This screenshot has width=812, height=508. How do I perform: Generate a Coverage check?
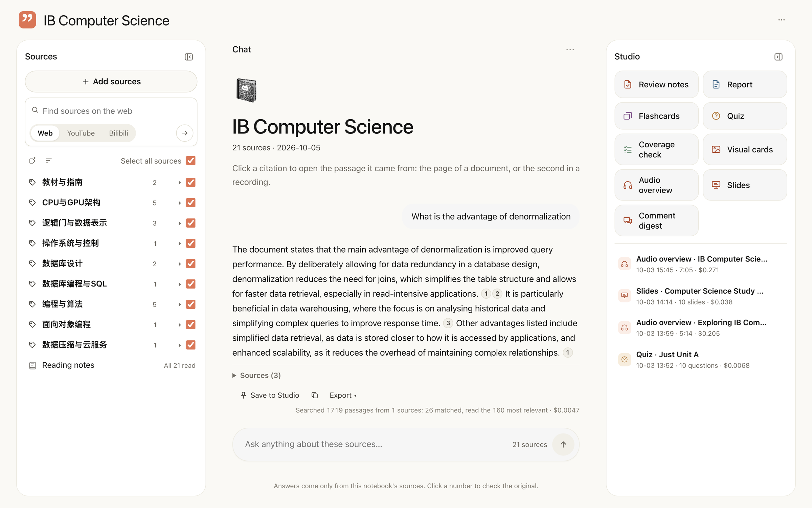pyautogui.click(x=656, y=149)
